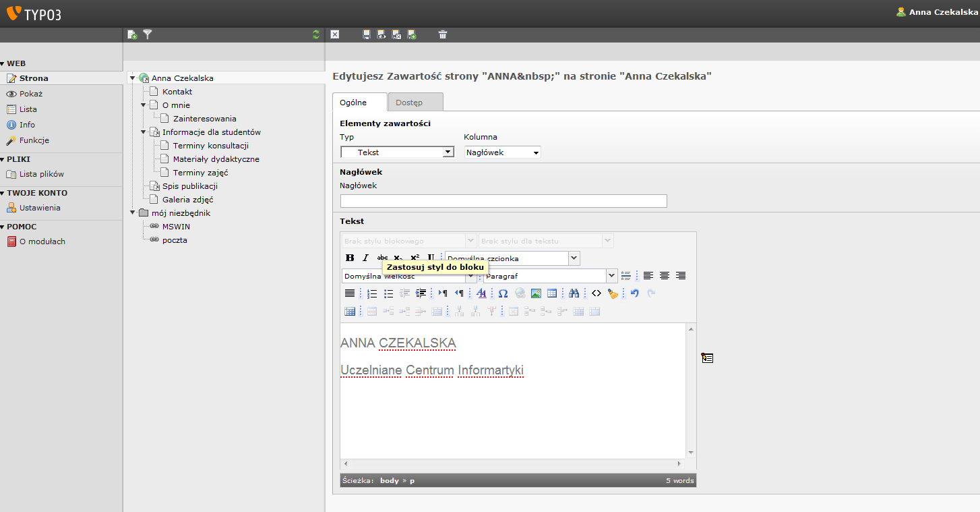This screenshot has height=512, width=980.
Task: Click into the Nagłówek input field
Action: (x=503, y=201)
